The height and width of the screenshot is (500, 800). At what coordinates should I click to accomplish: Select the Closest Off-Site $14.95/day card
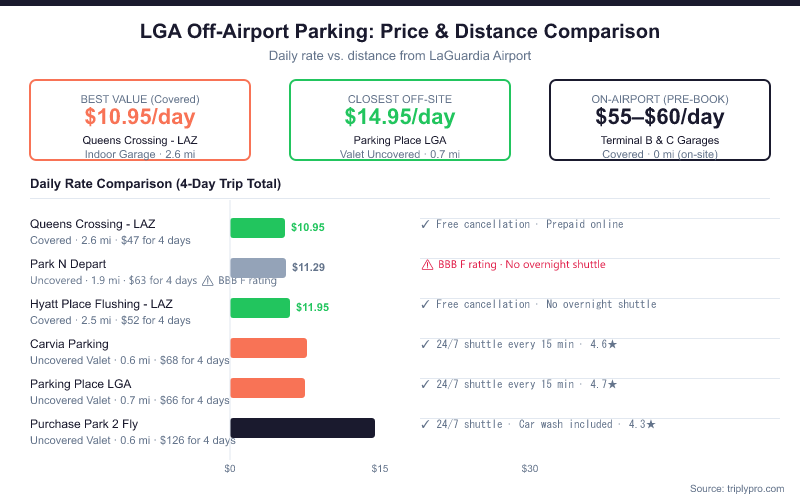(x=400, y=120)
